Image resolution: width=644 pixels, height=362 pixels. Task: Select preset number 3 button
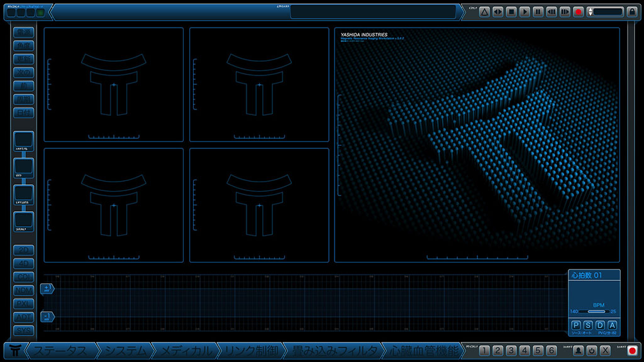[511, 351]
